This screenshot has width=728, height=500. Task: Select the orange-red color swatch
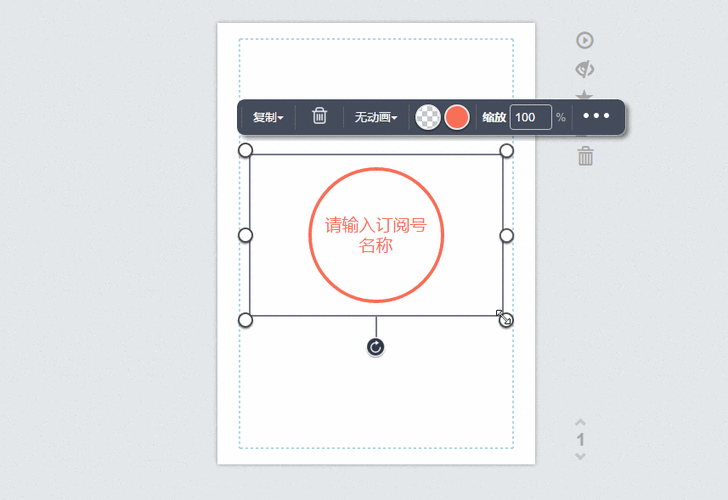pos(457,117)
